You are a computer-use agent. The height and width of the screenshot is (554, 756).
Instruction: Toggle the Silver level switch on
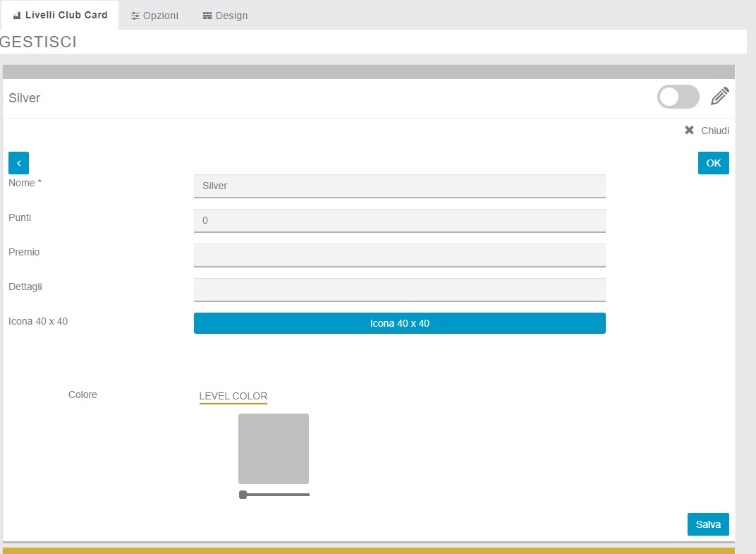pyautogui.click(x=678, y=97)
